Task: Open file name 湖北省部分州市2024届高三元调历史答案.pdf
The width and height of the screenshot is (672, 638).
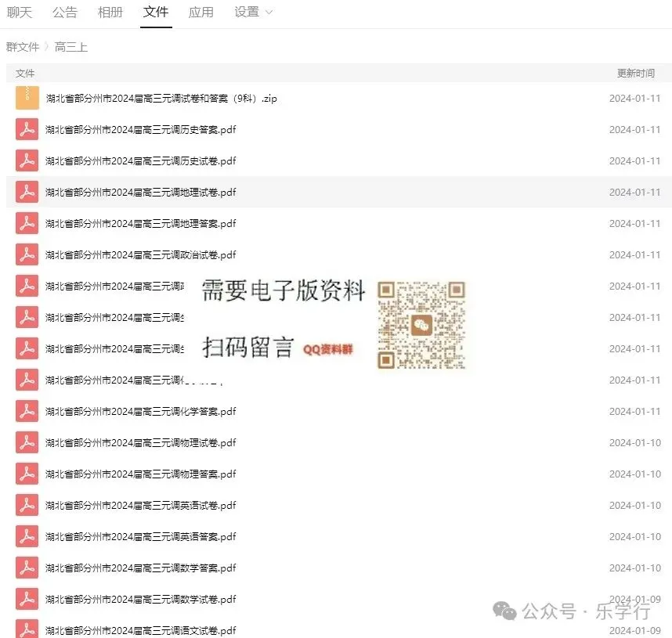Action: pos(140,130)
